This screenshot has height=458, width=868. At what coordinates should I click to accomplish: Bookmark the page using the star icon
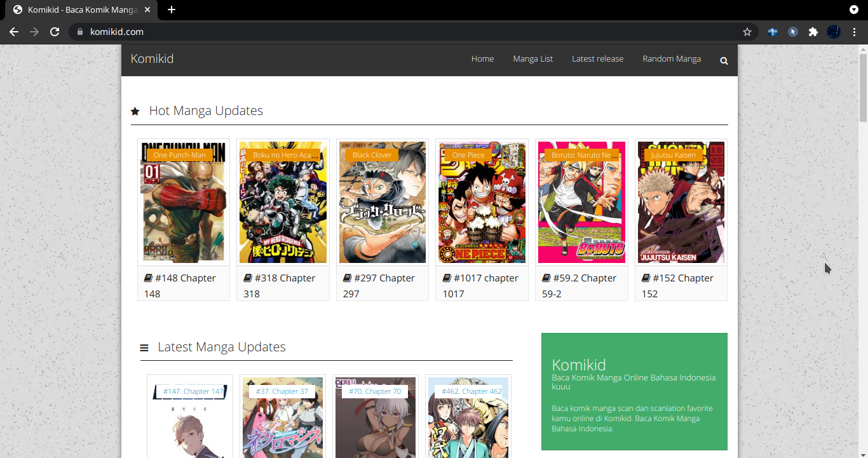[747, 31]
